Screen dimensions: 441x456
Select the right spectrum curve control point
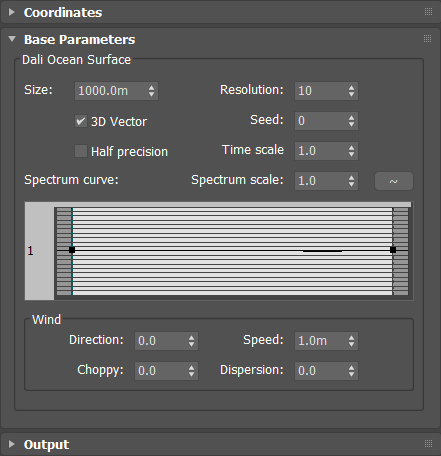click(393, 250)
